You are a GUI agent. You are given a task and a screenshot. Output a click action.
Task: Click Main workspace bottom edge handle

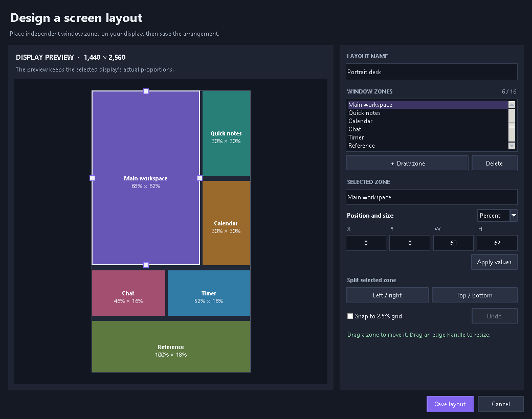(146, 265)
